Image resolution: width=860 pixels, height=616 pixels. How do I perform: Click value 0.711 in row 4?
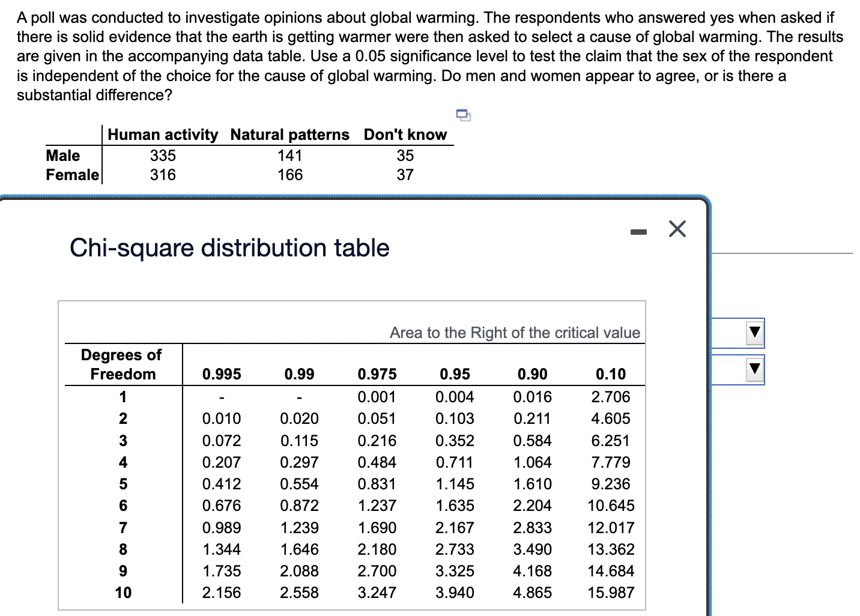click(455, 462)
